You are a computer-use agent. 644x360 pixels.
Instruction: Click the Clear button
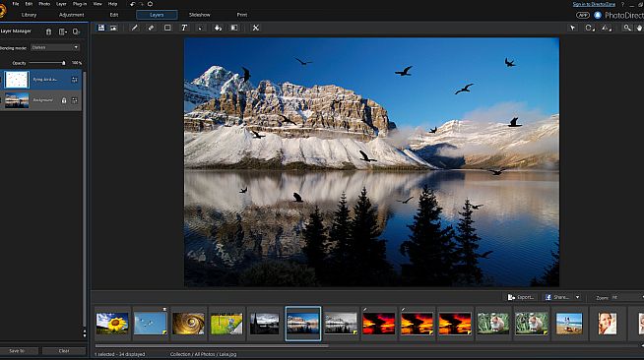tap(64, 351)
